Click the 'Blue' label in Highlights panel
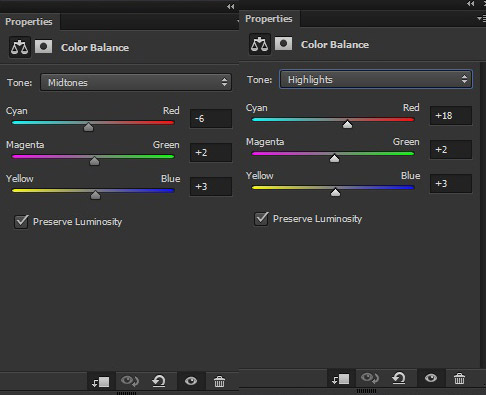This screenshot has height=395, width=486. [410, 176]
